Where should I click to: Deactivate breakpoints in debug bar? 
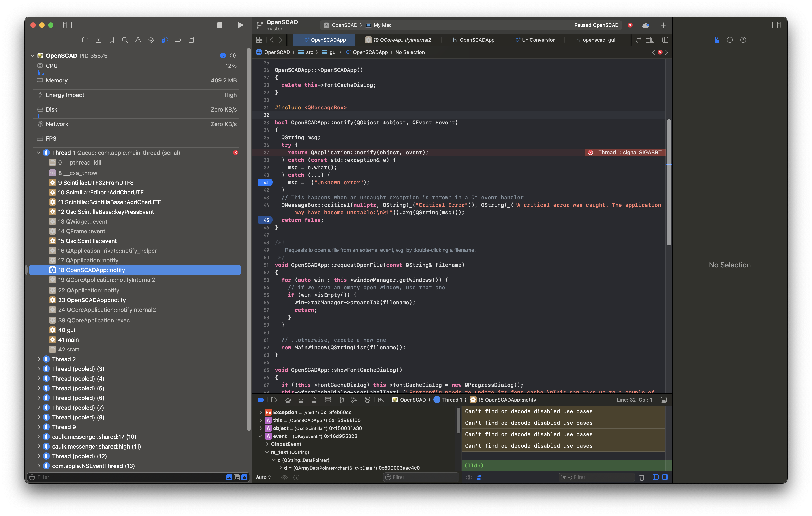(260, 400)
